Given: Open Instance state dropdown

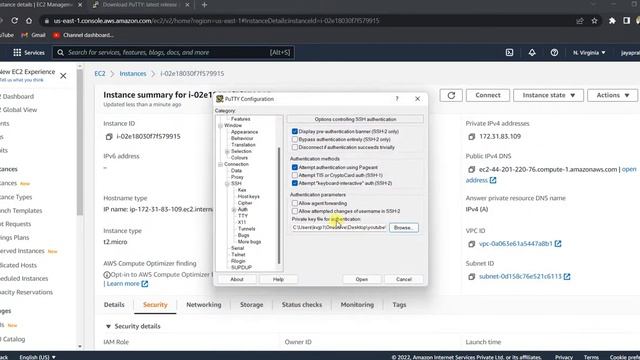Looking at the screenshot, I should [x=548, y=95].
